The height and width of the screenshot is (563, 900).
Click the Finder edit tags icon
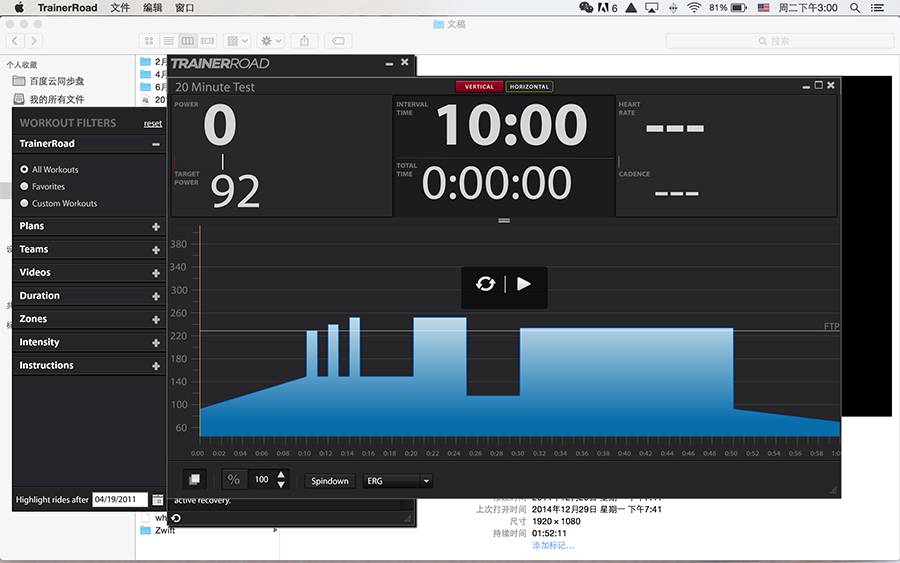pos(339,41)
